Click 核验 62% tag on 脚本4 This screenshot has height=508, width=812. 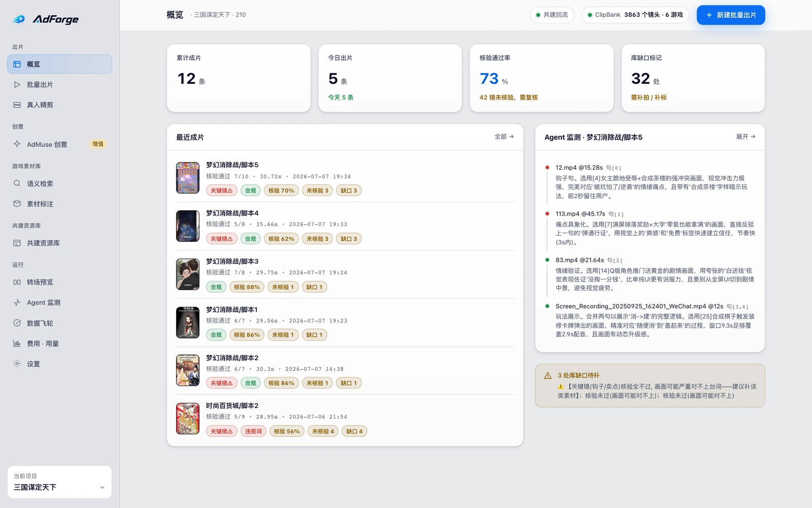[x=281, y=239]
